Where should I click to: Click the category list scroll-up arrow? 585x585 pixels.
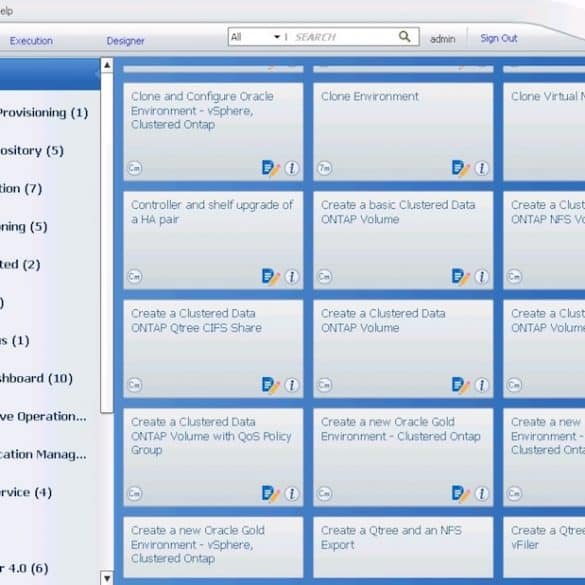(x=107, y=65)
